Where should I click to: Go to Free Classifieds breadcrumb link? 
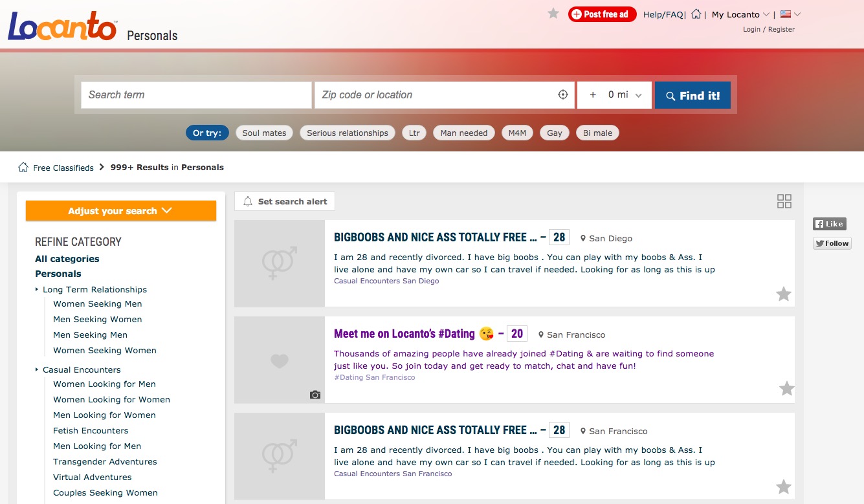tap(63, 168)
